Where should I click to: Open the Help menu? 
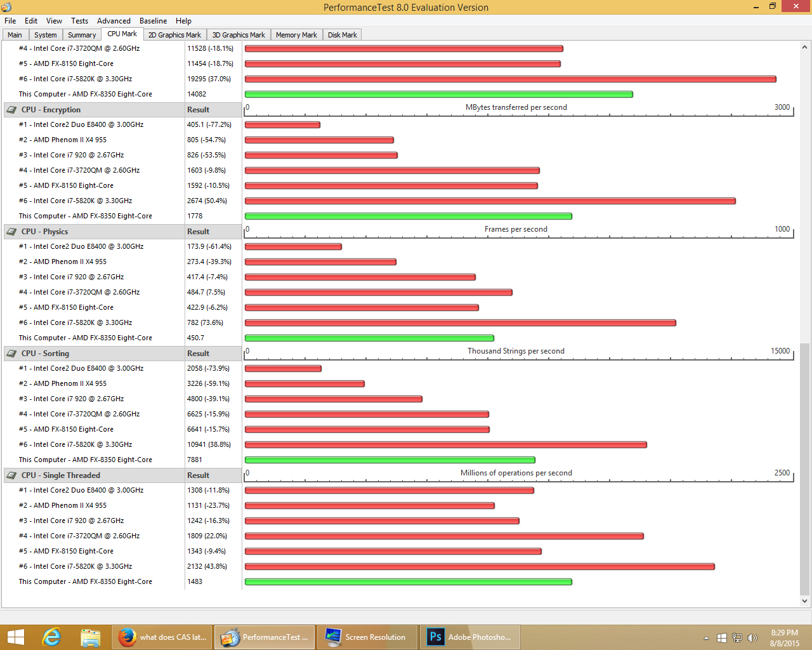(x=184, y=21)
